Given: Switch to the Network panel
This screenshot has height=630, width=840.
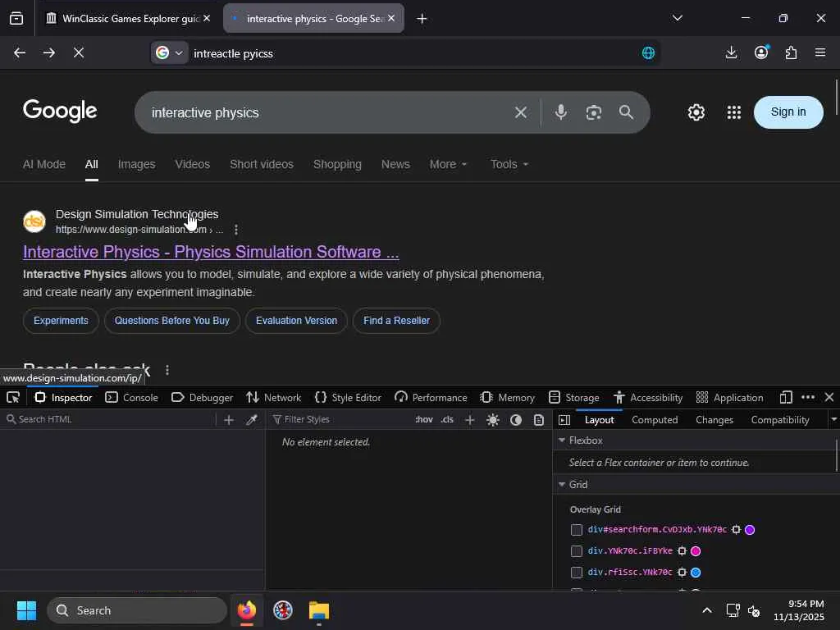Looking at the screenshot, I should (x=274, y=398).
